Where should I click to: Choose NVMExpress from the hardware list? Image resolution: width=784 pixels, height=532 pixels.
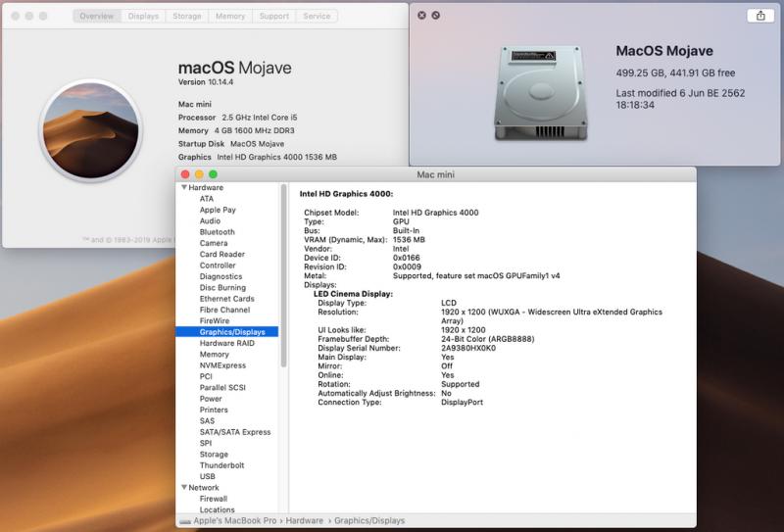222,365
